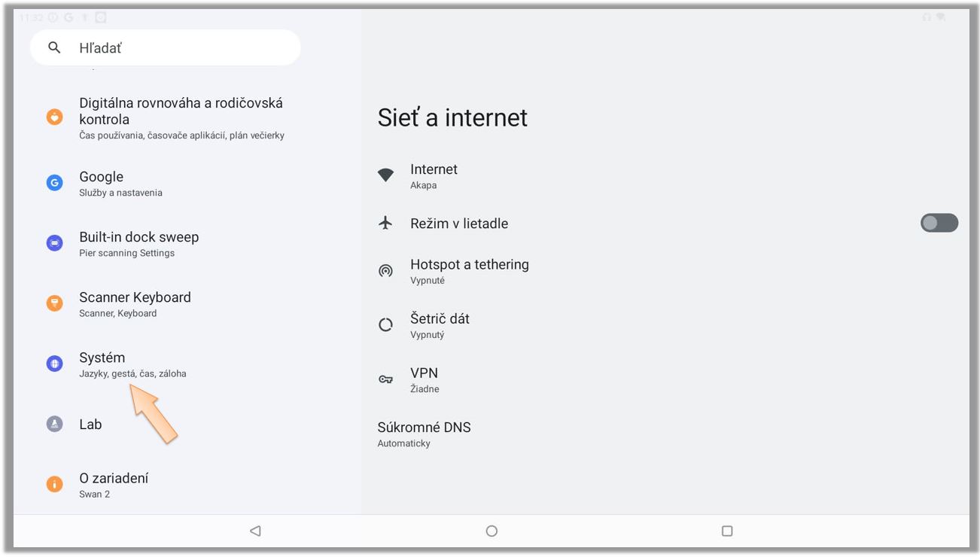The height and width of the screenshot is (557, 980).
Task: Open recent apps square button
Action: 726,531
